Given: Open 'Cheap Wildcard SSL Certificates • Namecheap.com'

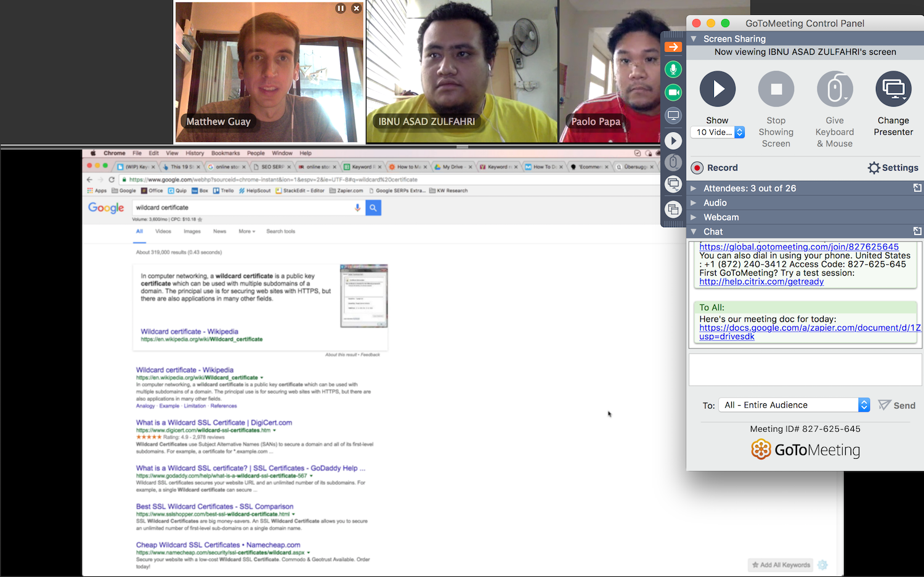Looking at the screenshot, I should [218, 545].
